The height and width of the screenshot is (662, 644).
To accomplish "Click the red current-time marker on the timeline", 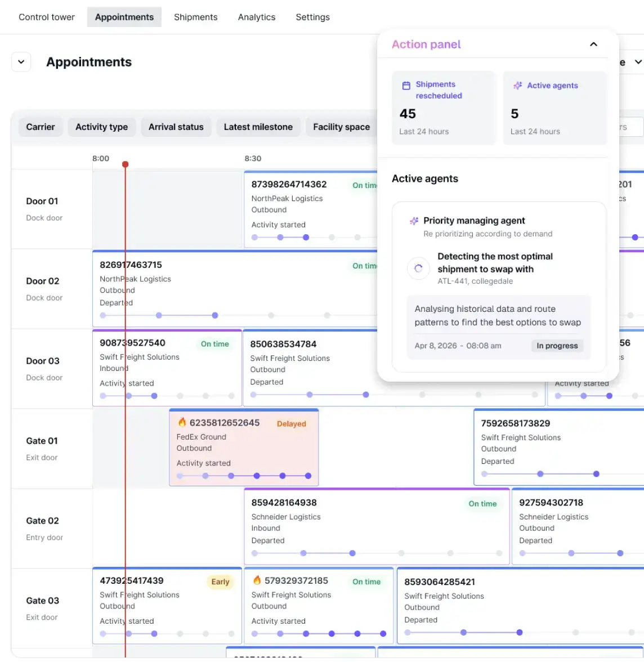I will (x=125, y=164).
